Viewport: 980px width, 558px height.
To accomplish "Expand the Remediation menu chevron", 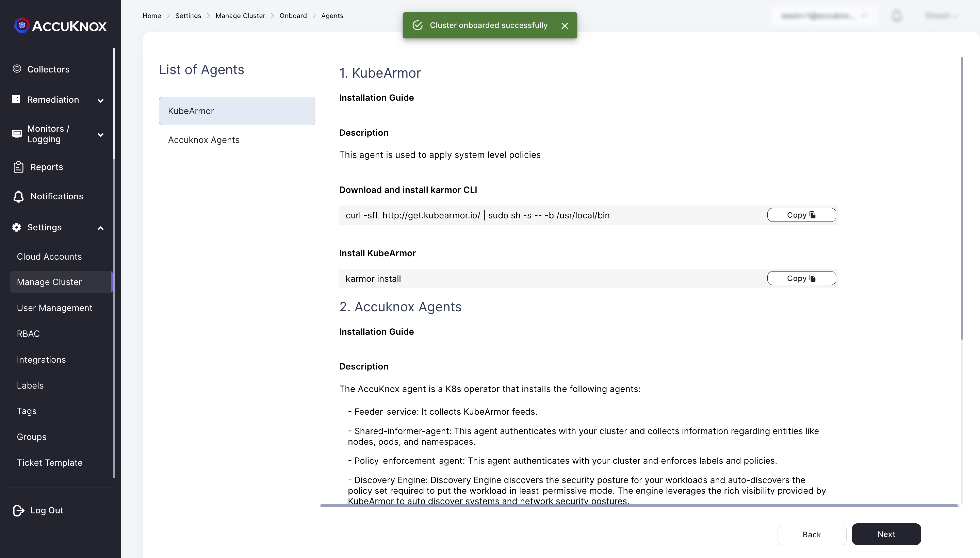I will click(101, 100).
